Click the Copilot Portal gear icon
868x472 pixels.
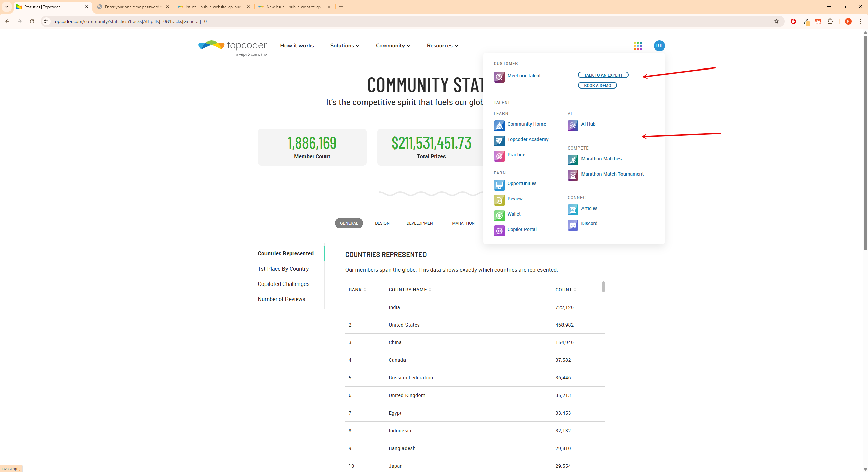pos(499,231)
